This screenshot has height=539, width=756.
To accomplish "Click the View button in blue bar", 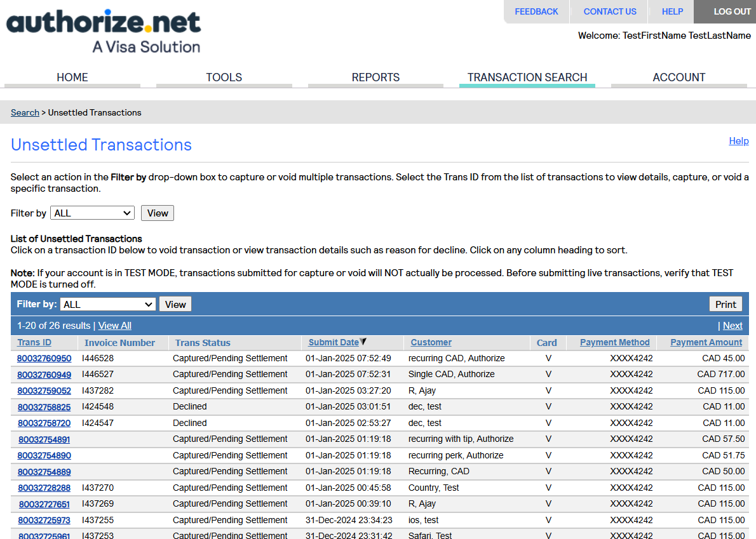I will pyautogui.click(x=175, y=305).
